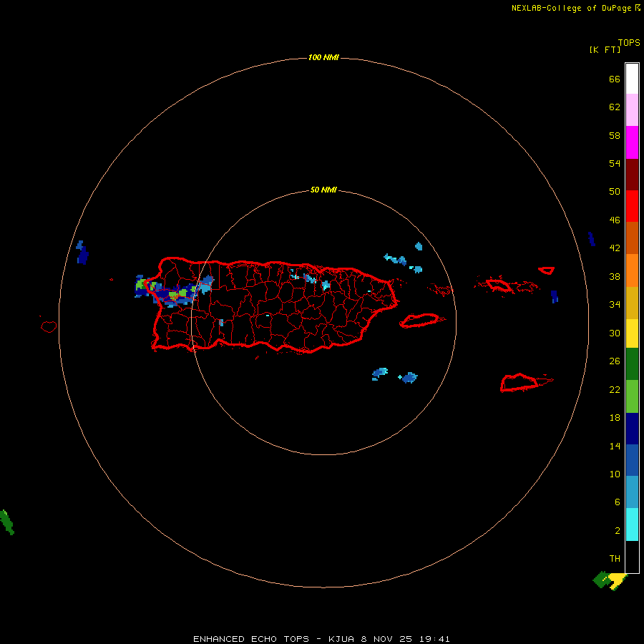644x644 pixels.
Task: Click the bright red 50 kft legend swatch
Action: tap(632, 206)
